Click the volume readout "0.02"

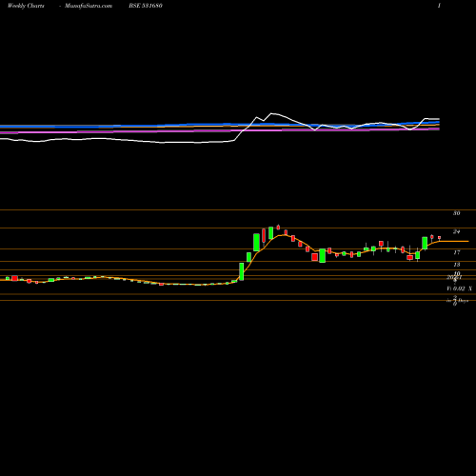coord(459,288)
